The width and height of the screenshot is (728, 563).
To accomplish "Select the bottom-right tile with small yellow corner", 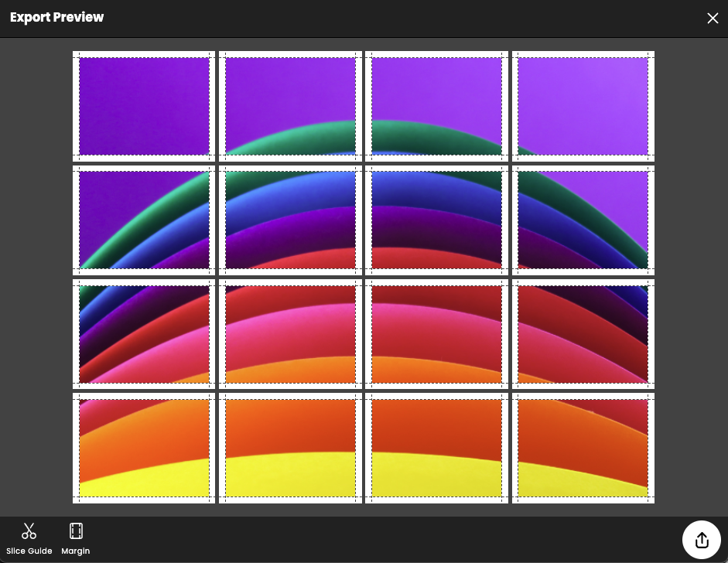I will 583,446.
